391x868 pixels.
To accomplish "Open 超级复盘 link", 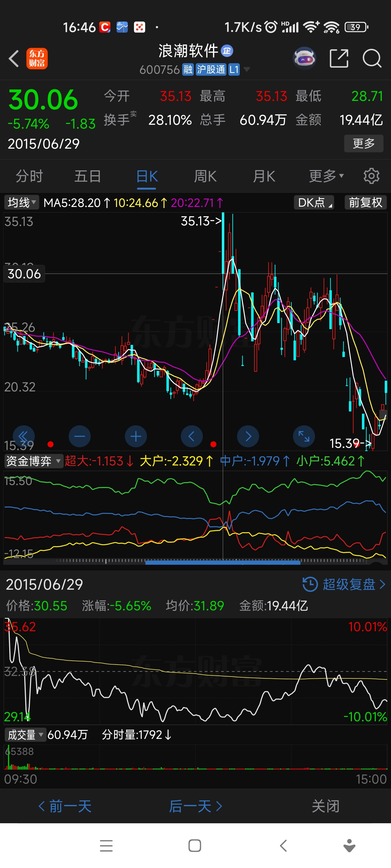I will pos(349,584).
